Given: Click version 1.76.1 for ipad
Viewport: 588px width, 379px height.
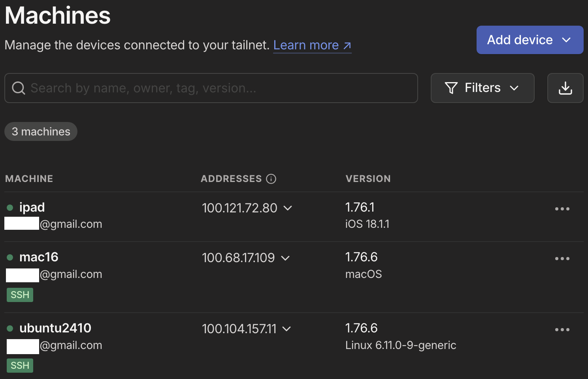Looking at the screenshot, I should pyautogui.click(x=360, y=207).
